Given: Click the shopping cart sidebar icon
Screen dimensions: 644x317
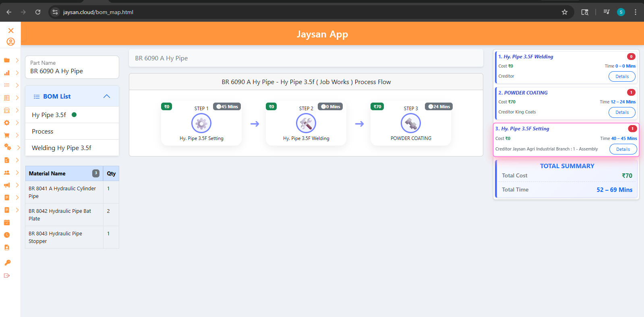Looking at the screenshot, I should [x=7, y=135].
